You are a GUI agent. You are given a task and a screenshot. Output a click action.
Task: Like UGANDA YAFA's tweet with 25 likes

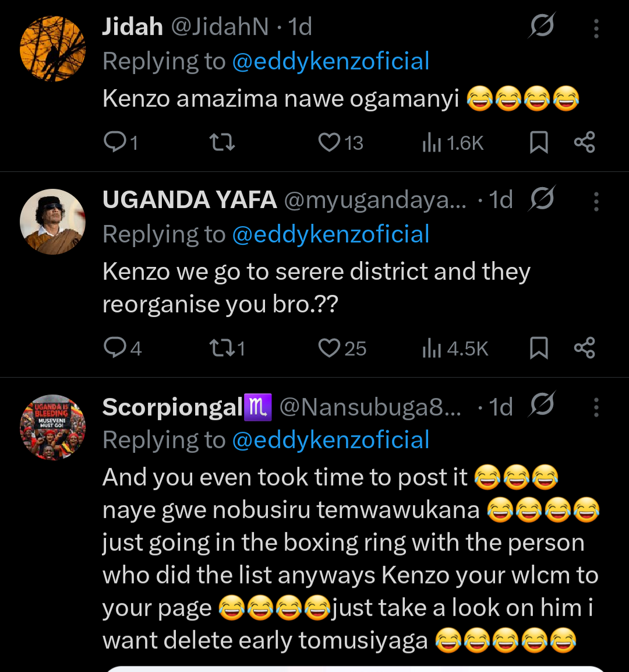coord(330,348)
